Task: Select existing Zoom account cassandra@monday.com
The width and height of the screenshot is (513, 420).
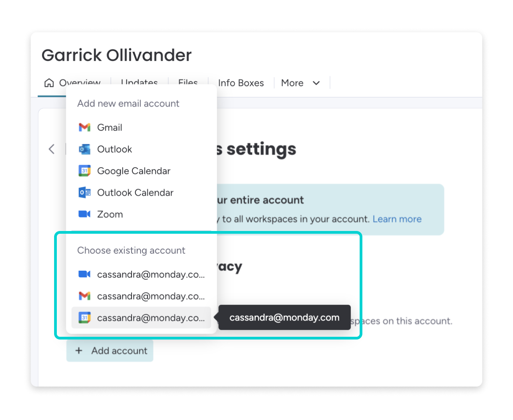Action: (150, 275)
